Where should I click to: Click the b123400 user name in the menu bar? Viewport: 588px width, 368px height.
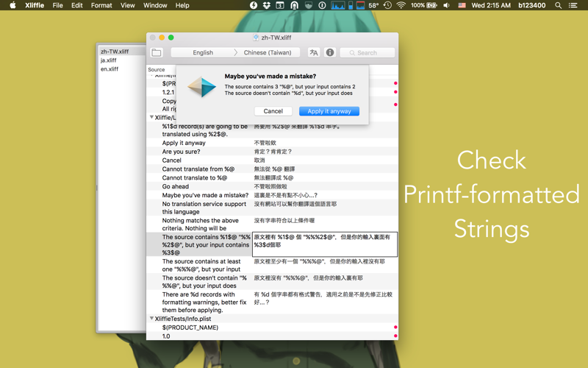[x=531, y=5]
